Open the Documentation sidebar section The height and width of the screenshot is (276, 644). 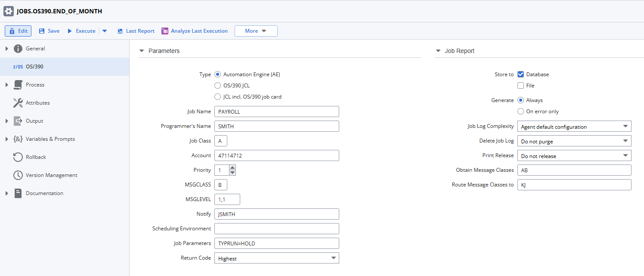click(44, 193)
